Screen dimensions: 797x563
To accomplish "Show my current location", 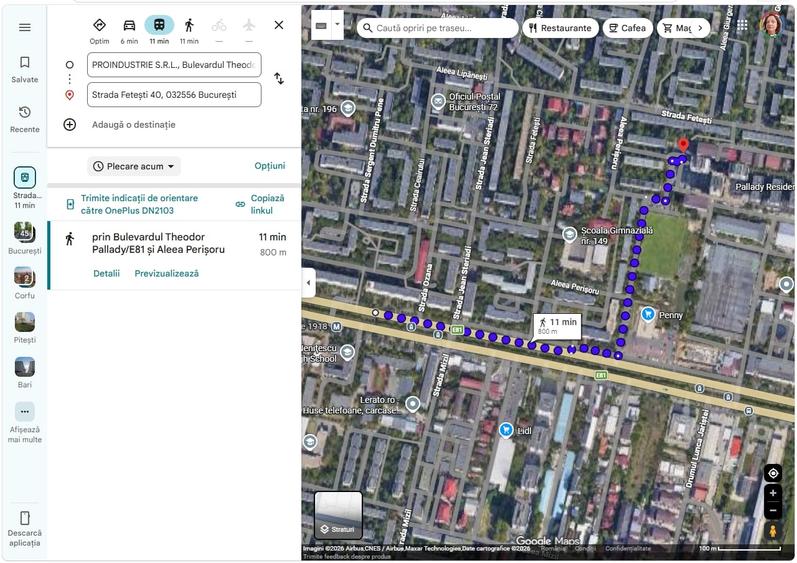I will coord(773,473).
